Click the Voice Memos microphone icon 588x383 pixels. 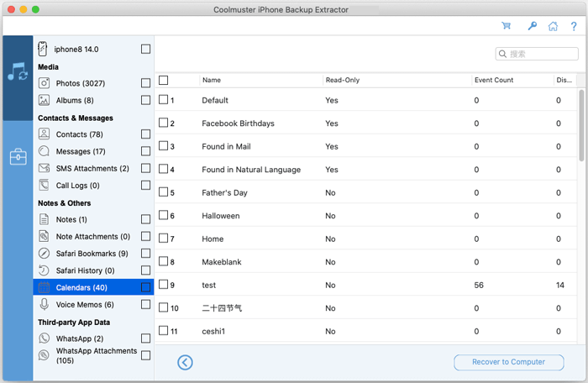click(44, 304)
